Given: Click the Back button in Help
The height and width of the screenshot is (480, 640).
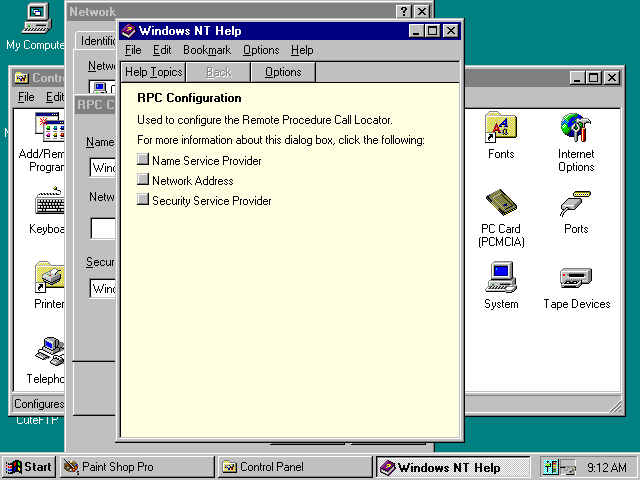Looking at the screenshot, I should point(218,72).
